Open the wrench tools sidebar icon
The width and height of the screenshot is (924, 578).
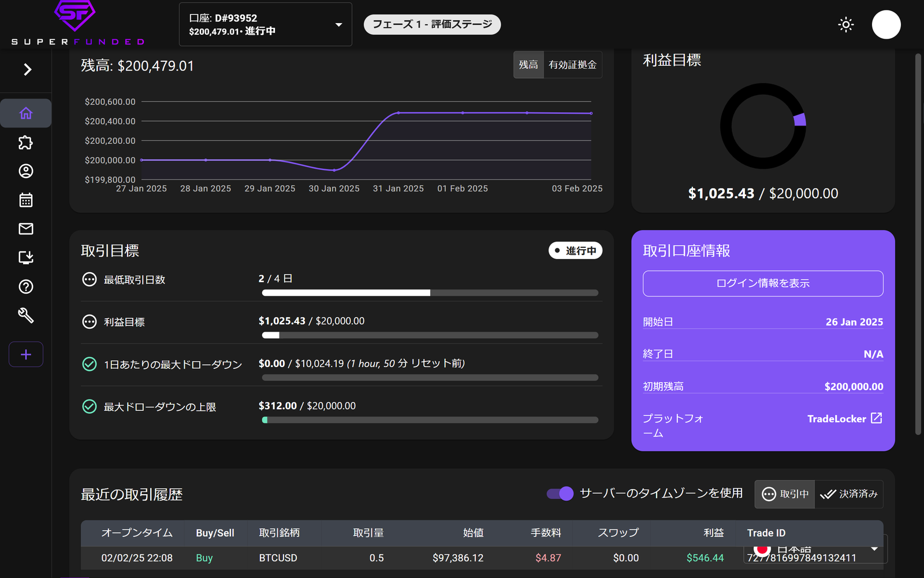[x=26, y=315]
